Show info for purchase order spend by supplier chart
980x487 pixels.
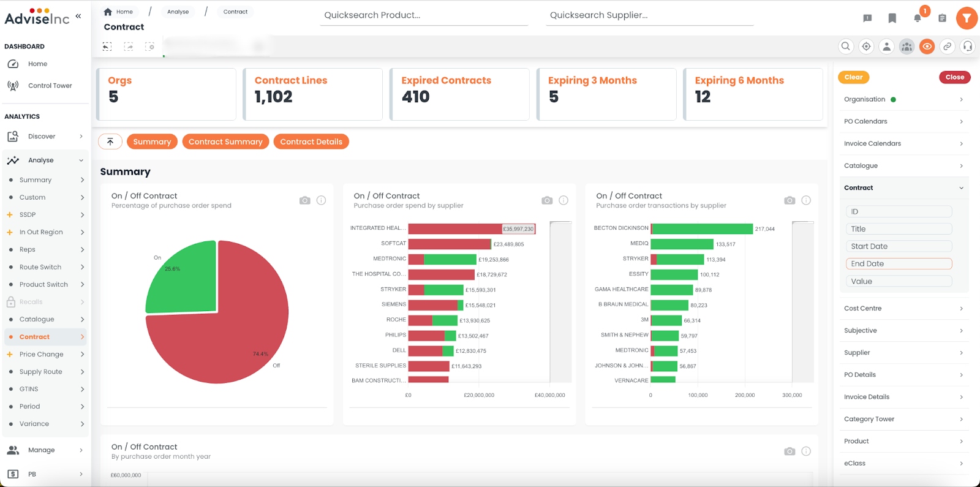click(x=563, y=200)
